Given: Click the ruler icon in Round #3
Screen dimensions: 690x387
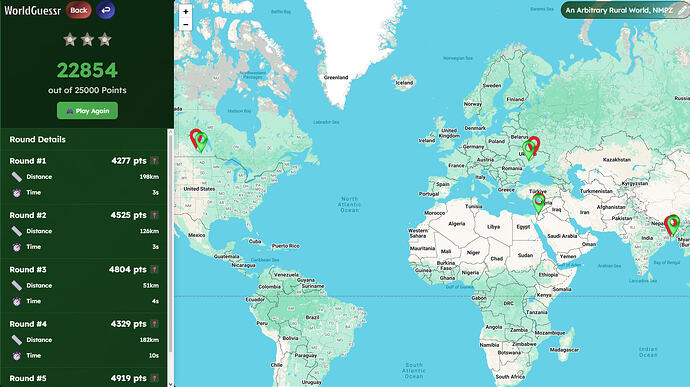Looking at the screenshot, I should point(17,286).
